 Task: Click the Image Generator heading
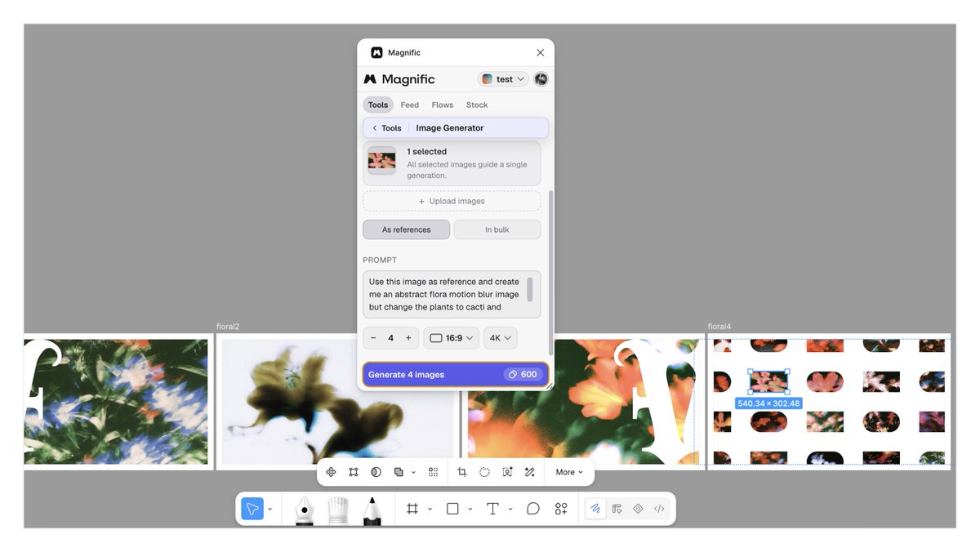(x=450, y=128)
